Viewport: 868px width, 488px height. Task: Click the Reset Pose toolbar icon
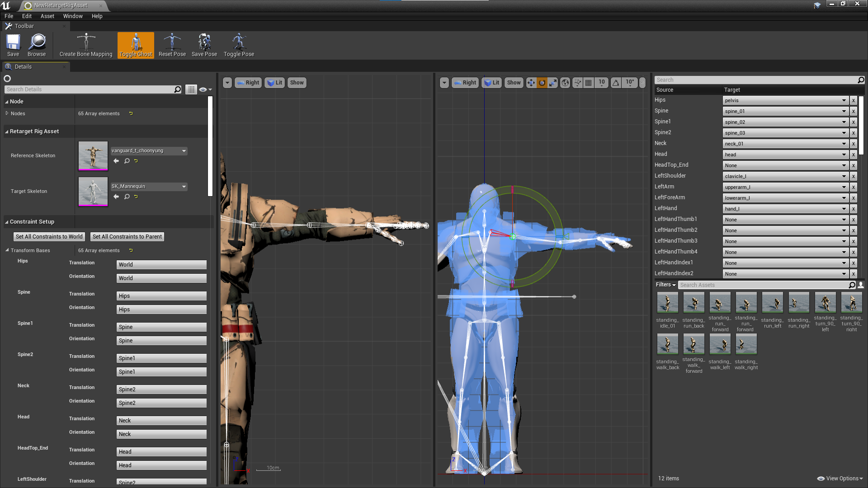click(172, 45)
